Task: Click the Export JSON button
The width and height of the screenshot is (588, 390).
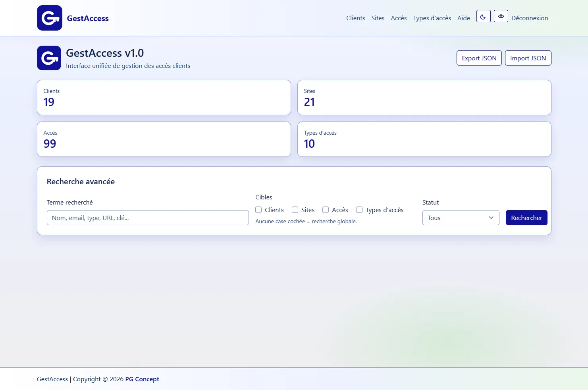Action: (x=479, y=58)
